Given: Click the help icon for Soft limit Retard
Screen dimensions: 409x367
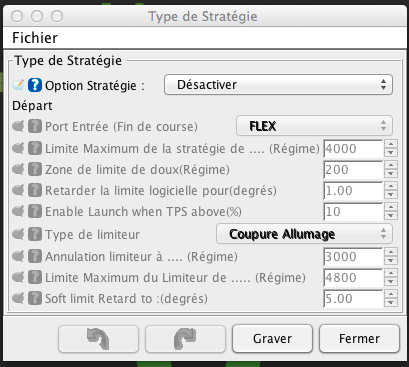Looking at the screenshot, I should (35, 298).
